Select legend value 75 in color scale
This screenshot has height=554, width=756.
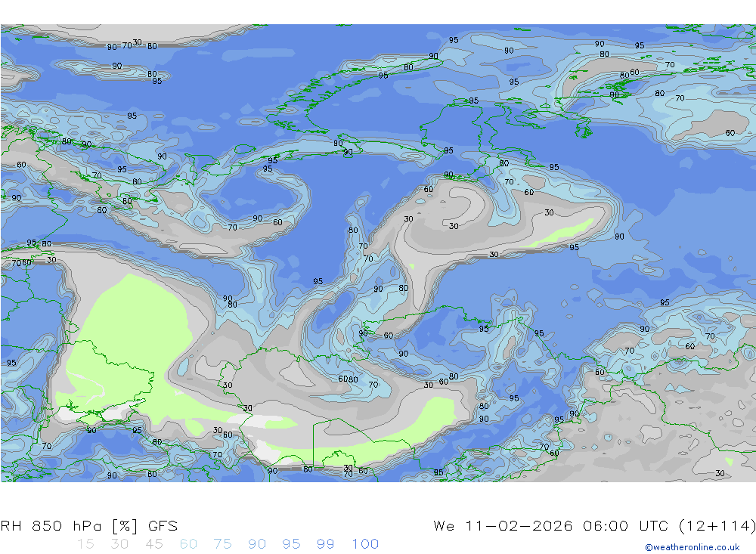(222, 544)
